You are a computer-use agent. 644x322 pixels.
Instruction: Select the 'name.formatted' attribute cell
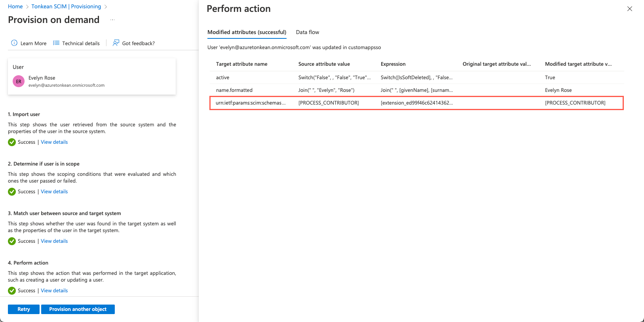pos(234,90)
